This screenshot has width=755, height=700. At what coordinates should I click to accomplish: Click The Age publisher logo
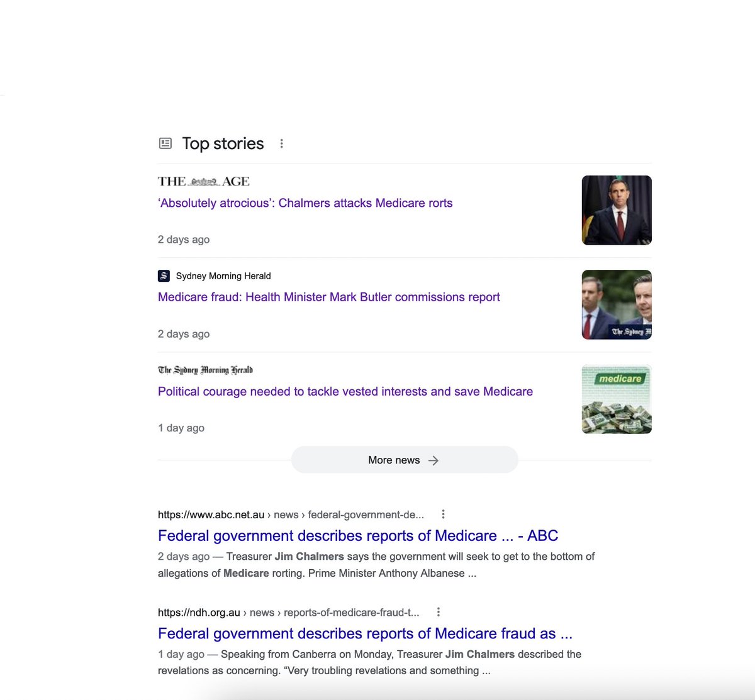point(203,182)
